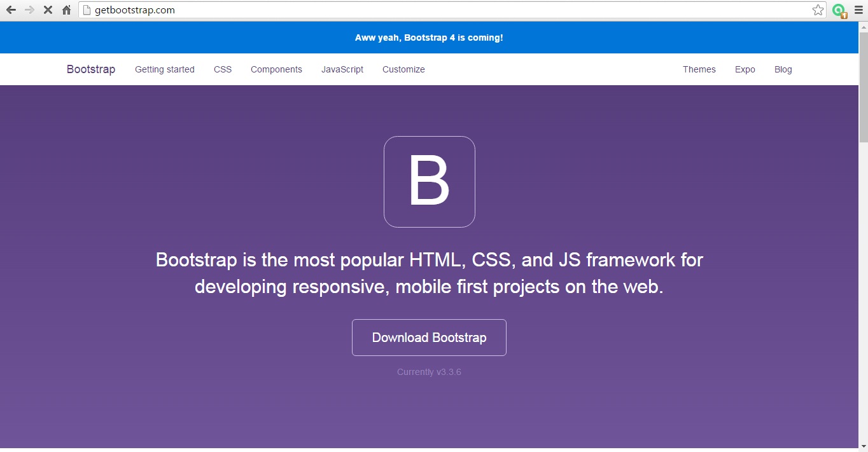Open the Getting started page
This screenshot has width=868, height=452.
pos(164,69)
